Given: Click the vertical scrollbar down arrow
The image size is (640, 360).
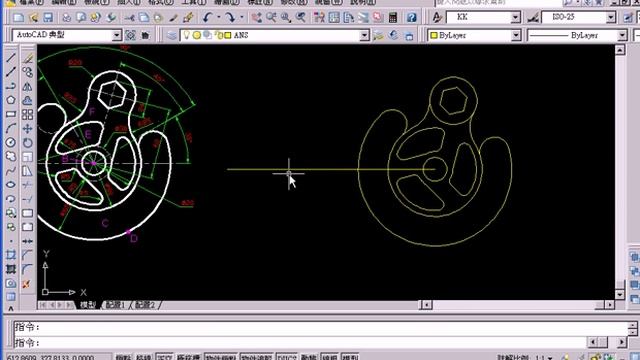Looking at the screenshot, I should point(620,294).
